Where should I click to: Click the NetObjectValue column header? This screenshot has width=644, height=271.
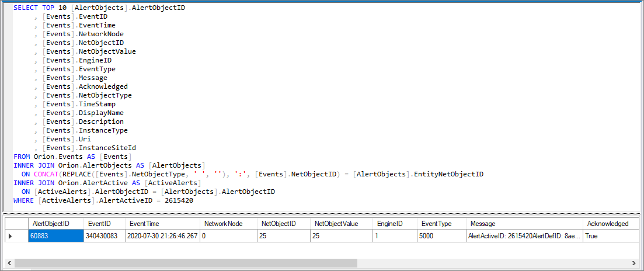pyautogui.click(x=342, y=224)
